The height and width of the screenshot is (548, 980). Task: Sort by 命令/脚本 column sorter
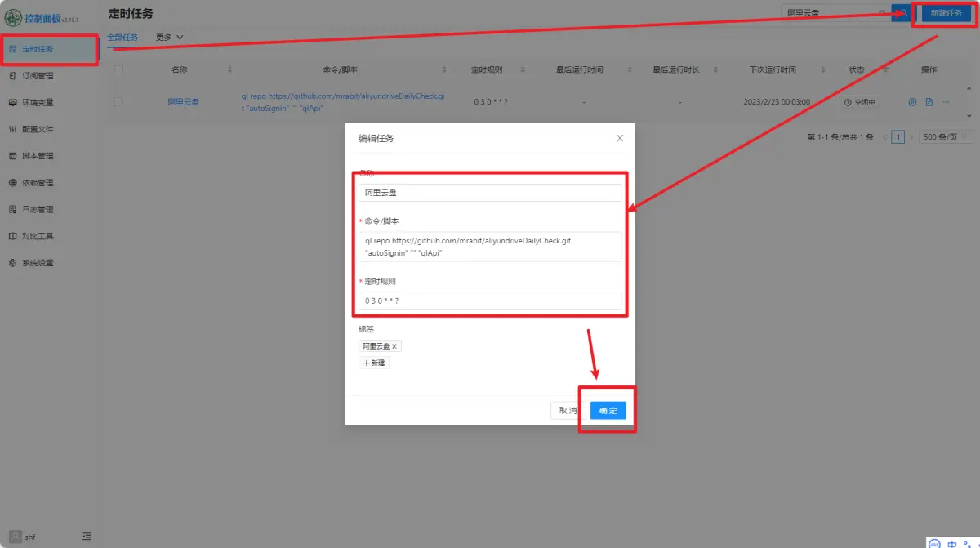click(444, 70)
